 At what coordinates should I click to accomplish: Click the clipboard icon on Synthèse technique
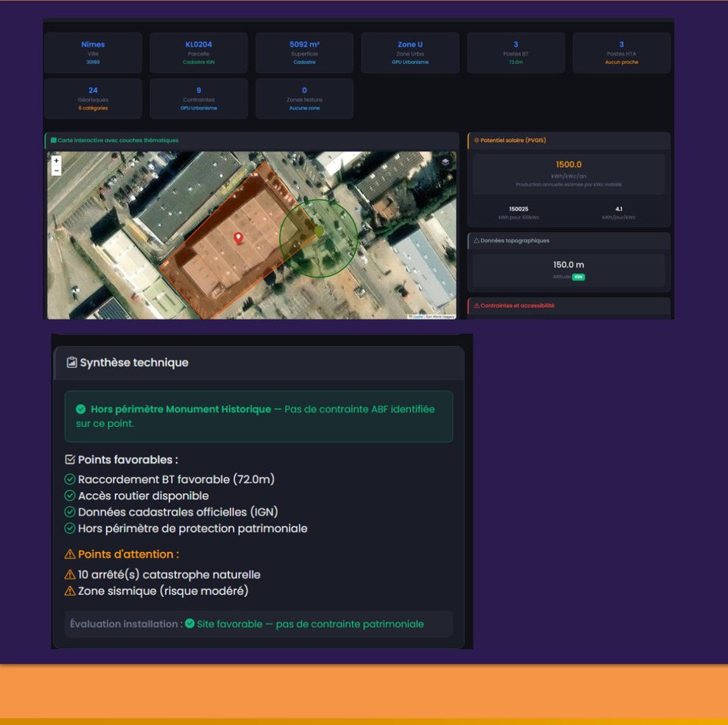click(71, 362)
